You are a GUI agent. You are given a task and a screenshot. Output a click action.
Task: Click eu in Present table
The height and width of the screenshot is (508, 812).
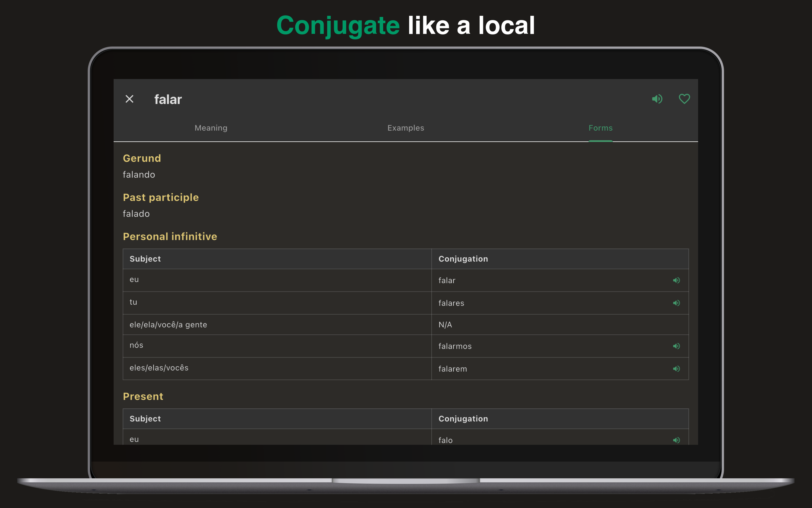(134, 439)
